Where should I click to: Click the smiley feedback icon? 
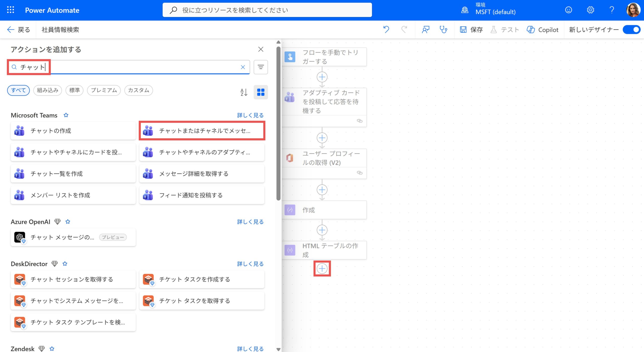click(569, 10)
